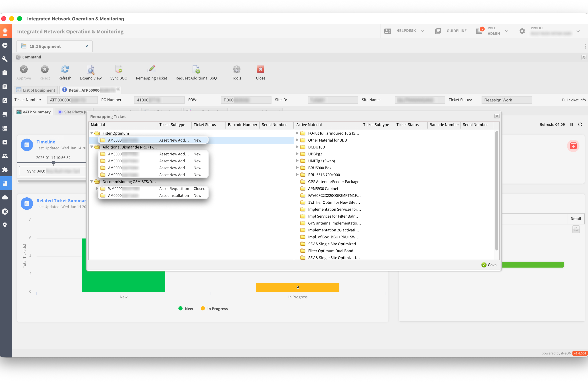
Task: Open the location pin sidebar icon
Action: tap(5, 225)
